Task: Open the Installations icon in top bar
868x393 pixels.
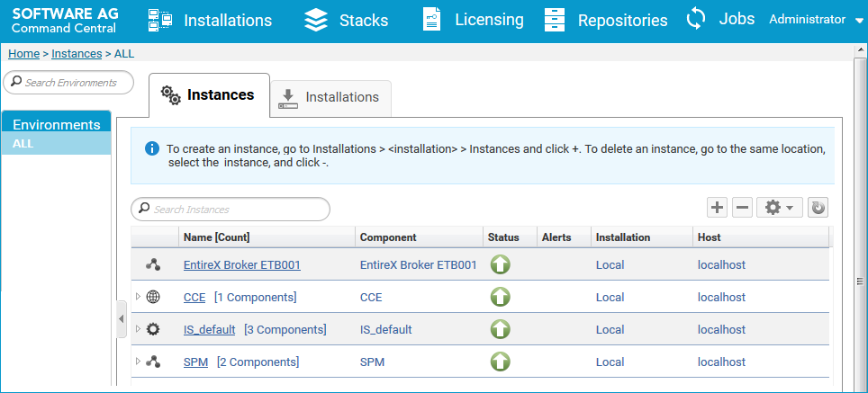Action: pyautogui.click(x=160, y=20)
